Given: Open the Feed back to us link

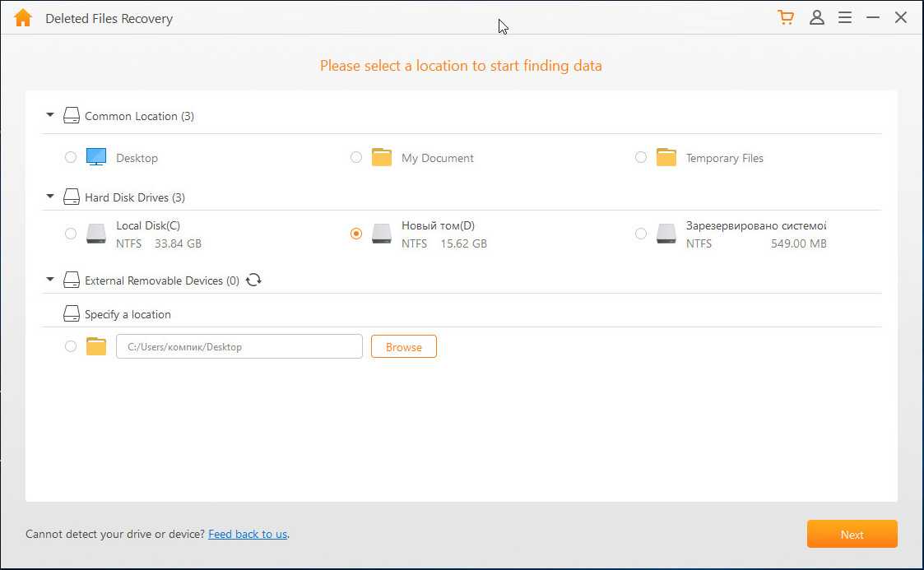Looking at the screenshot, I should [x=248, y=535].
